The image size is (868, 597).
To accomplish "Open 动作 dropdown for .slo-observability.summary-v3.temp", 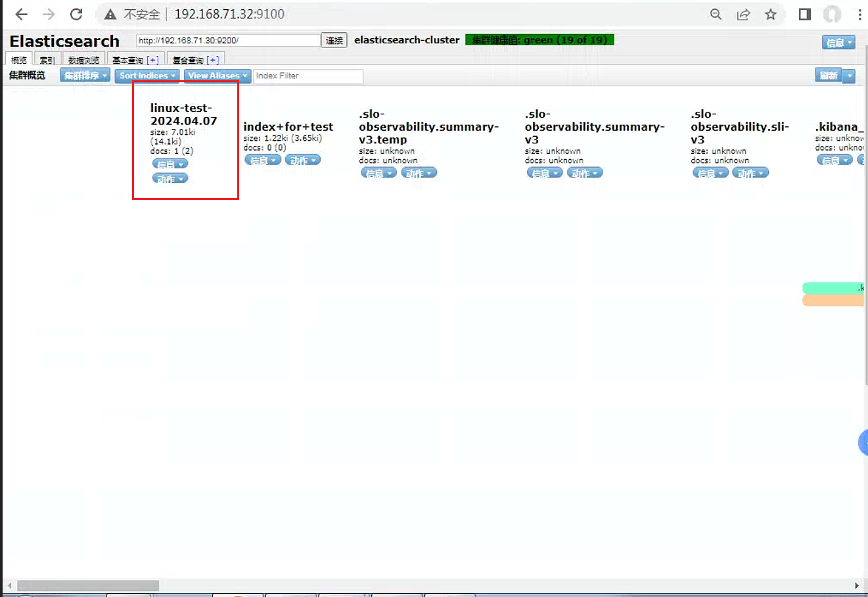I will coord(419,173).
